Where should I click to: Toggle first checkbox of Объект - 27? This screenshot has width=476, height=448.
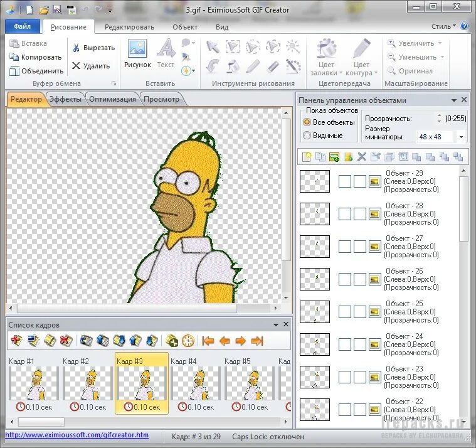point(344,247)
